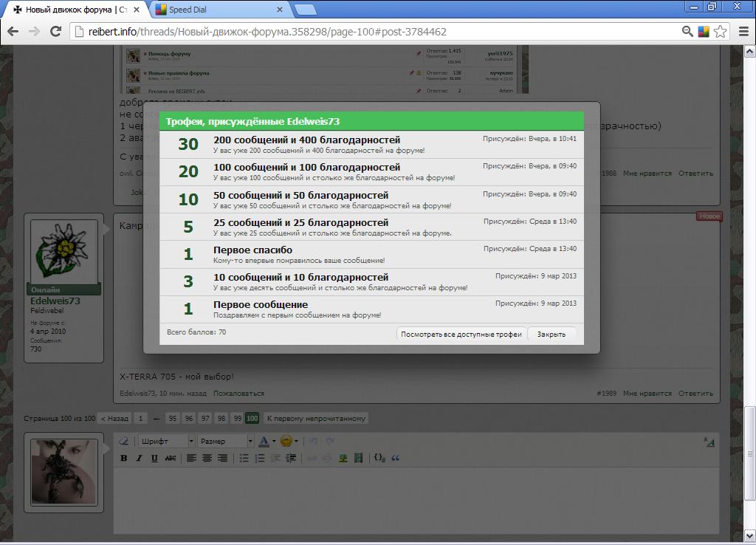This screenshot has width=756, height=545.
Task: Click the address bar URL field
Action: coord(369,32)
